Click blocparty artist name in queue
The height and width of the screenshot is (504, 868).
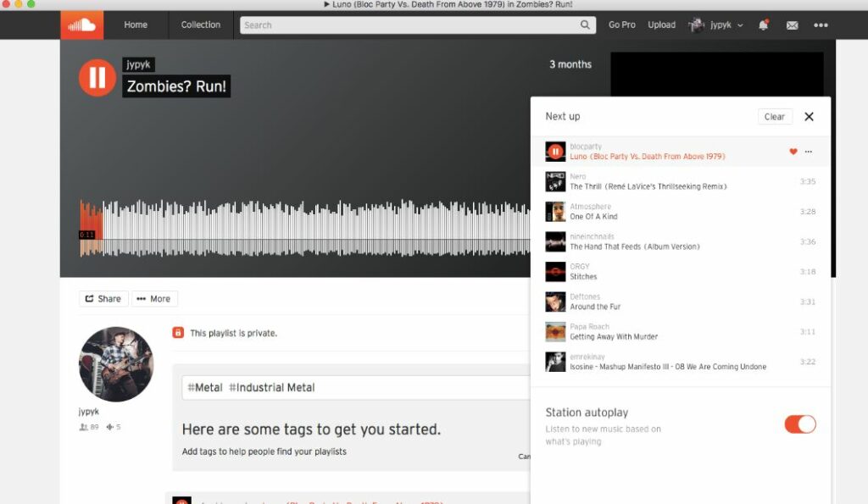pyautogui.click(x=586, y=147)
